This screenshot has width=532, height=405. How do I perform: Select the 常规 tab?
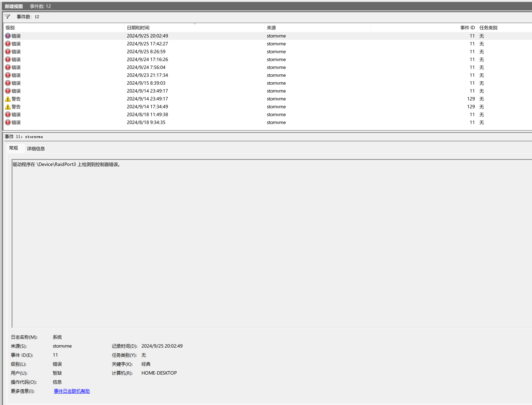(x=13, y=148)
